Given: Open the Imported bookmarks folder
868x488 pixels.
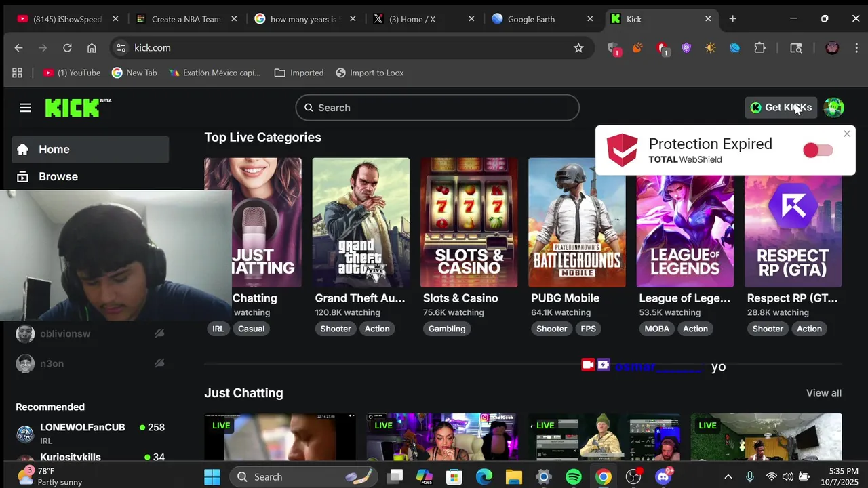Looking at the screenshot, I should [299, 73].
